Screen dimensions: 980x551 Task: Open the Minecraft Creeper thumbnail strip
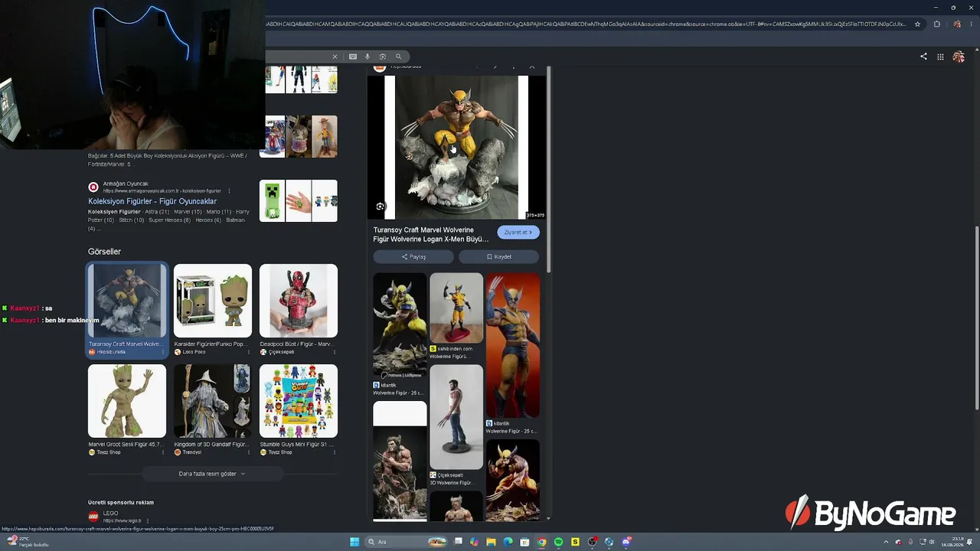point(299,201)
